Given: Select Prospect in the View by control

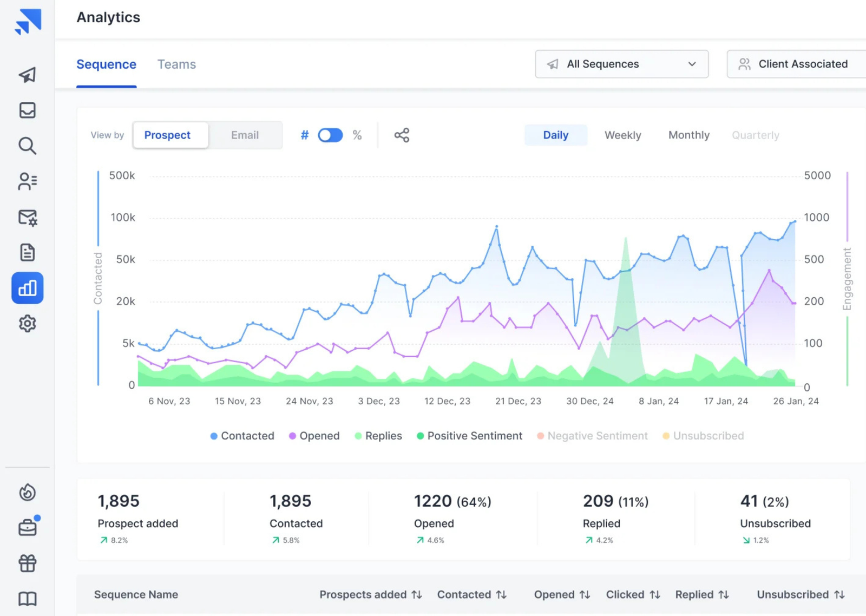Looking at the screenshot, I should coord(167,135).
